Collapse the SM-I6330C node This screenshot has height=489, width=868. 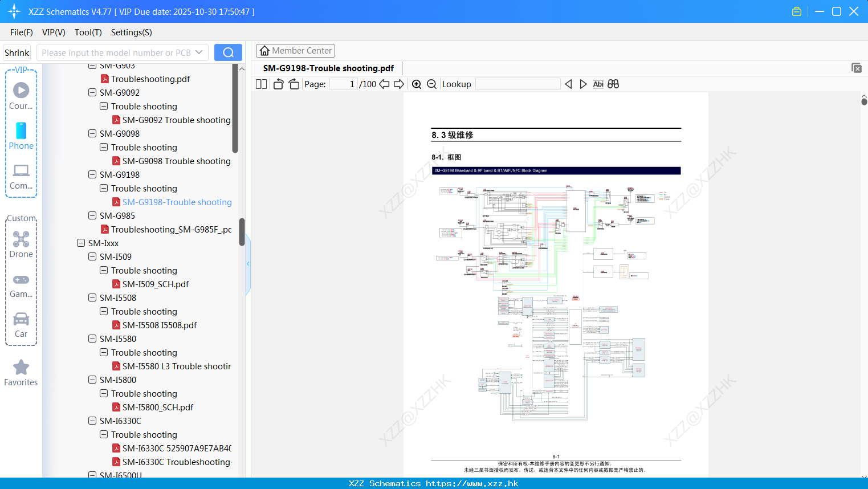[92, 421]
